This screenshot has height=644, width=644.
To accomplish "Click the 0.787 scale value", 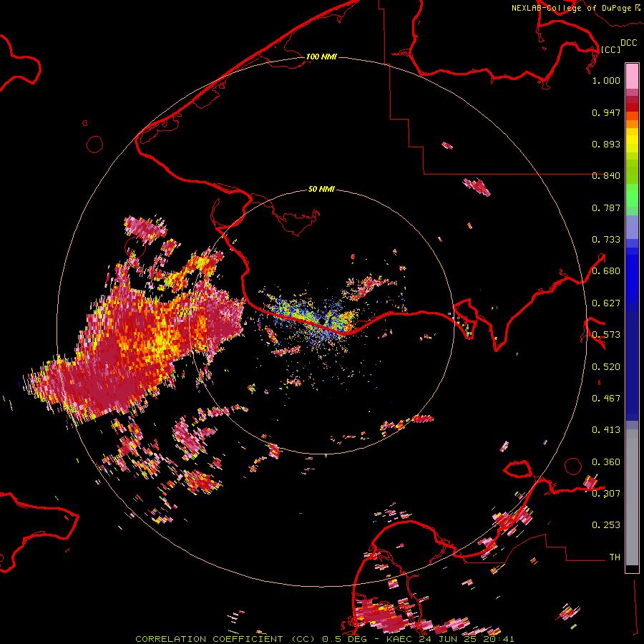I will (606, 208).
